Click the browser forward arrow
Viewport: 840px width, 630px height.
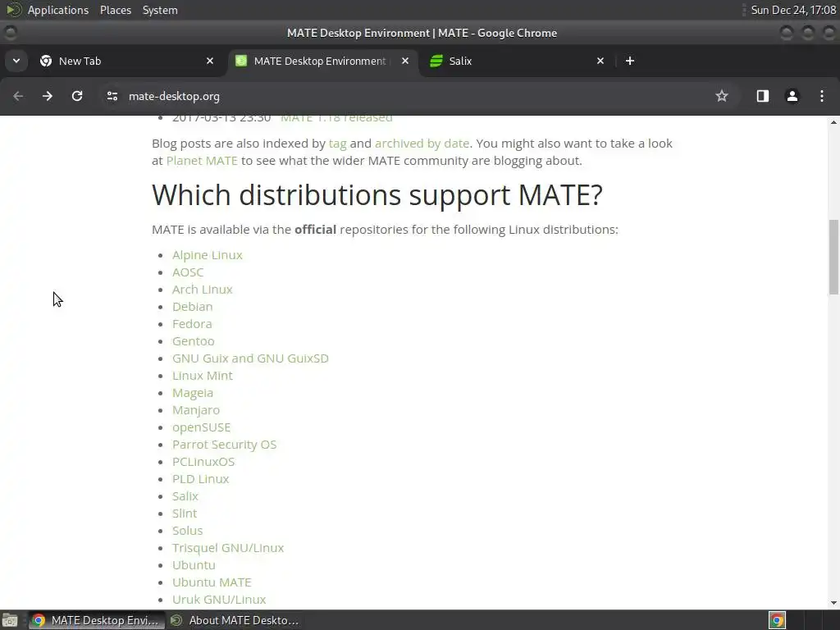coord(48,96)
